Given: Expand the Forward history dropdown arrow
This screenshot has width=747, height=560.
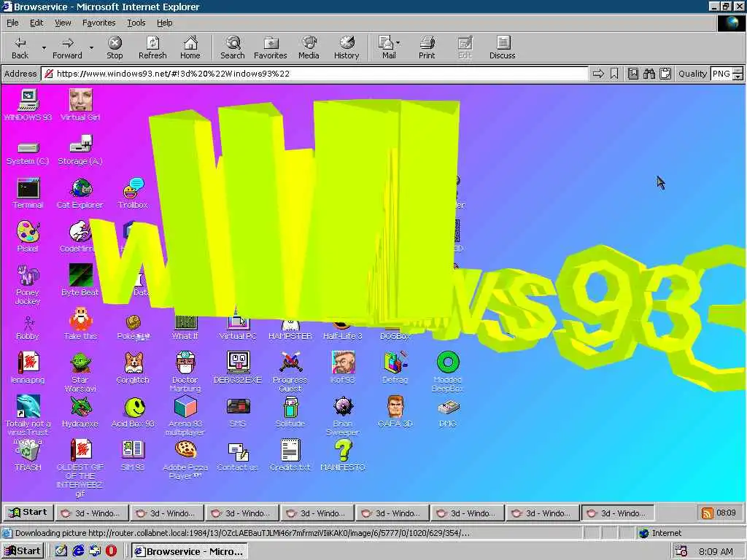Looking at the screenshot, I should coord(91,47).
